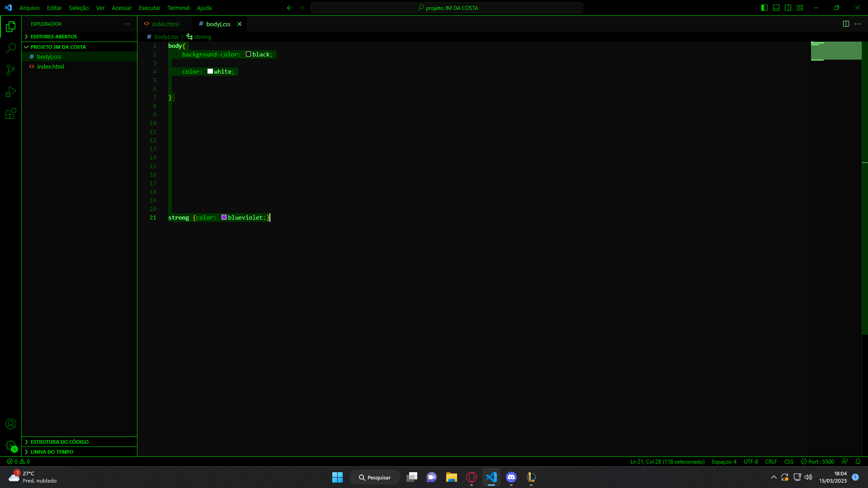This screenshot has height=488, width=868.
Task: Open the Ver menu
Action: (x=100, y=8)
